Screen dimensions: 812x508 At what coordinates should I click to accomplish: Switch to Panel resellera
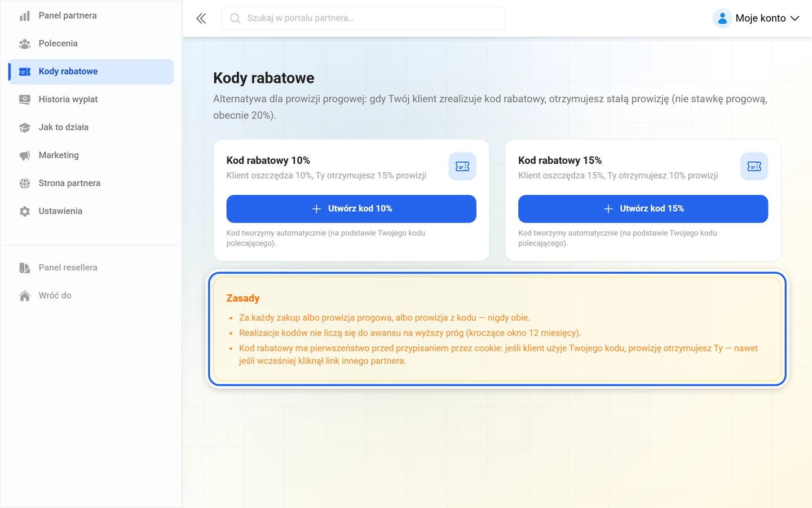point(91,268)
